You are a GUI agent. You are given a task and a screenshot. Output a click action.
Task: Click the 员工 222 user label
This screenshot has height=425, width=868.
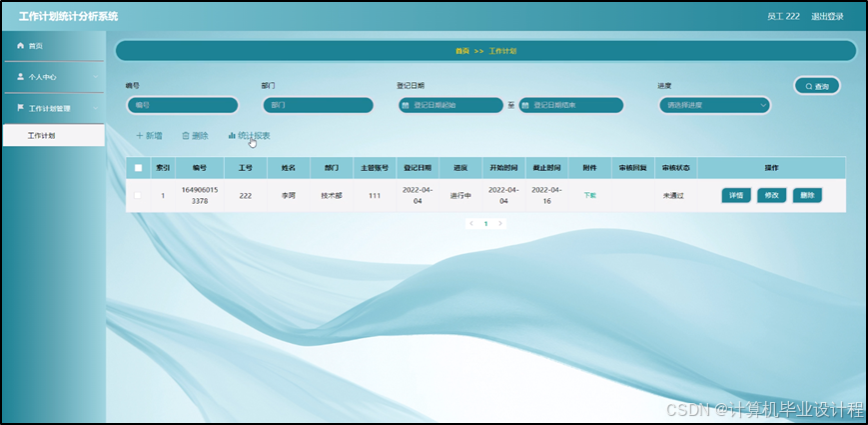[x=783, y=16]
